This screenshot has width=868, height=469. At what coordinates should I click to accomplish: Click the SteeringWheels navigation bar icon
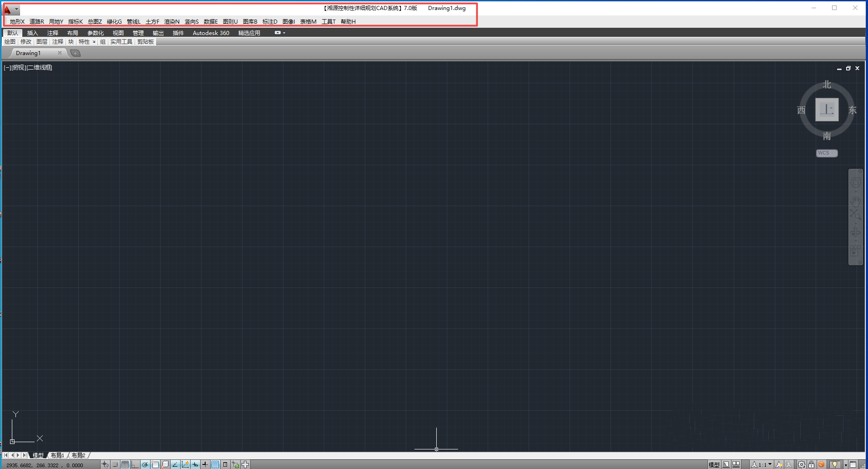[x=855, y=183]
